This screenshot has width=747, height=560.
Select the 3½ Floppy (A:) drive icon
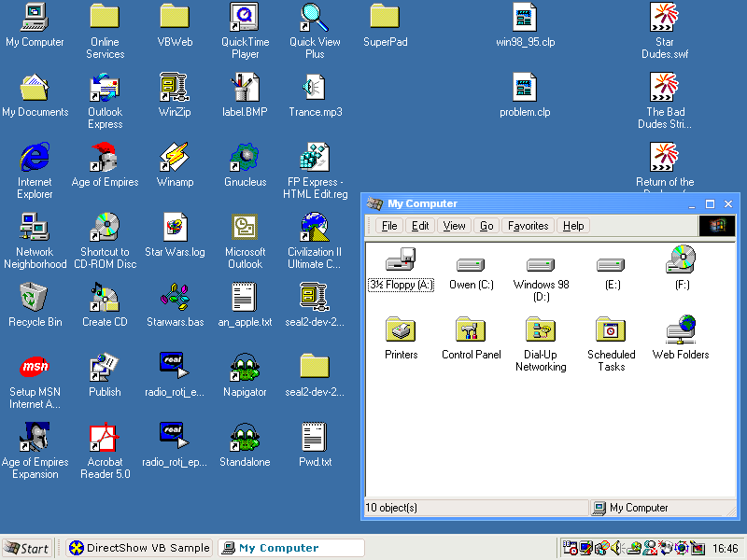[401, 261]
